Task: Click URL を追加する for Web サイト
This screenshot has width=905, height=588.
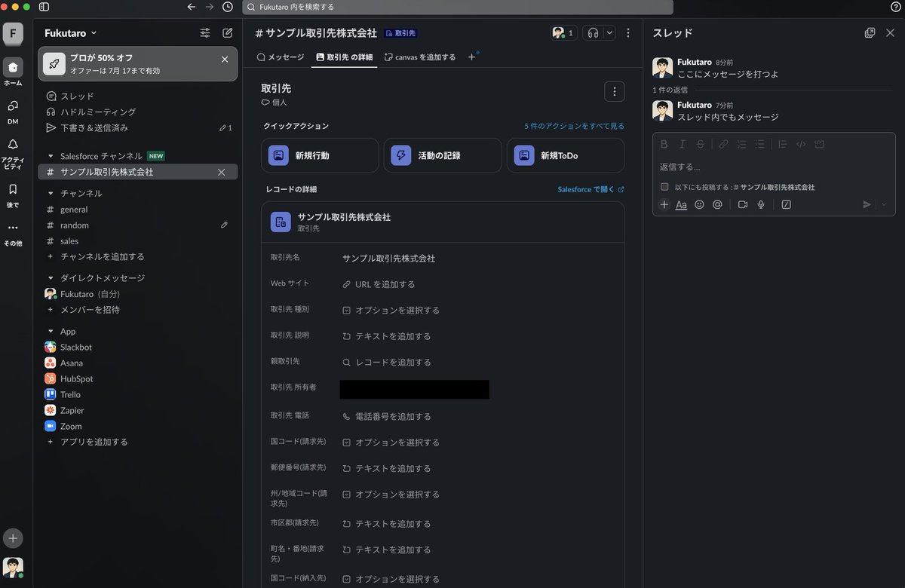Action: click(x=379, y=284)
